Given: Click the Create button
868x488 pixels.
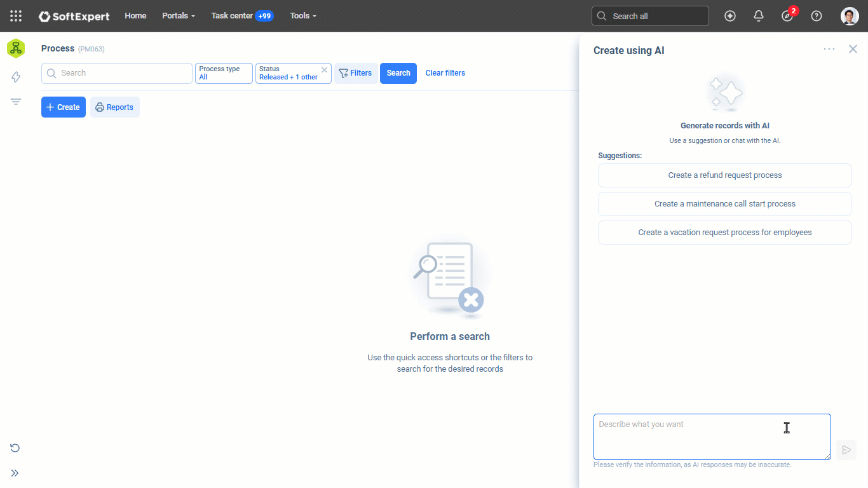Looking at the screenshot, I should click(x=64, y=107).
